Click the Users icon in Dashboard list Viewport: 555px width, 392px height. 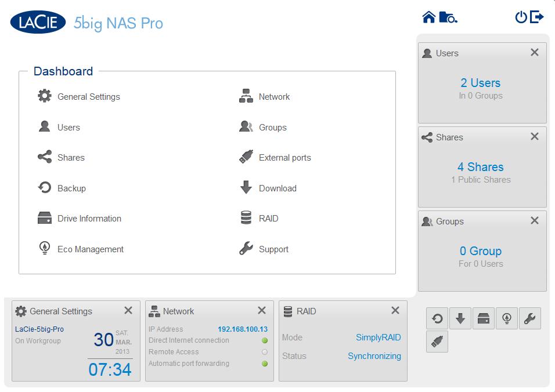point(45,126)
